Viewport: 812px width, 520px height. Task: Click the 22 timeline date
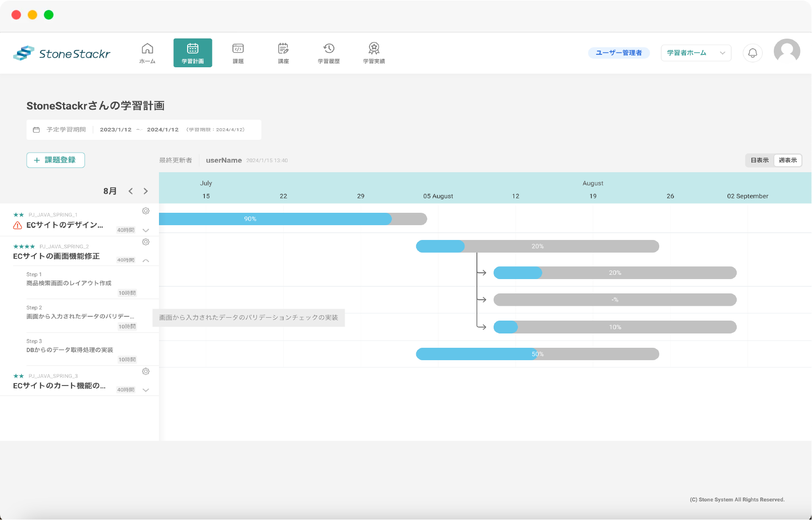[x=284, y=196]
